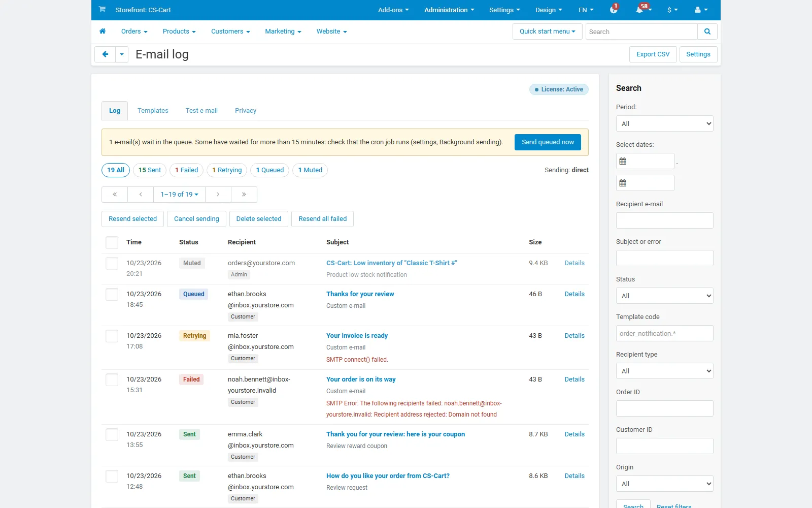
Task: Click the storefront cart icon
Action: click(x=102, y=9)
